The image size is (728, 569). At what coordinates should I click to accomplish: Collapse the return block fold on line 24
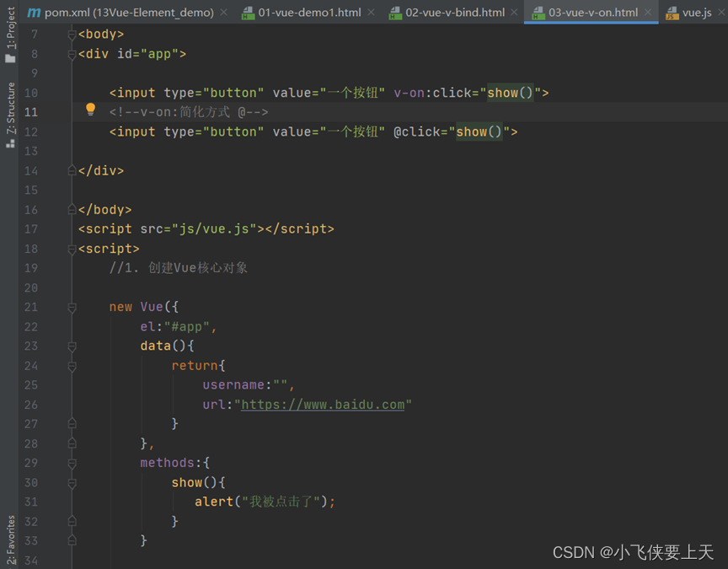[72, 367]
